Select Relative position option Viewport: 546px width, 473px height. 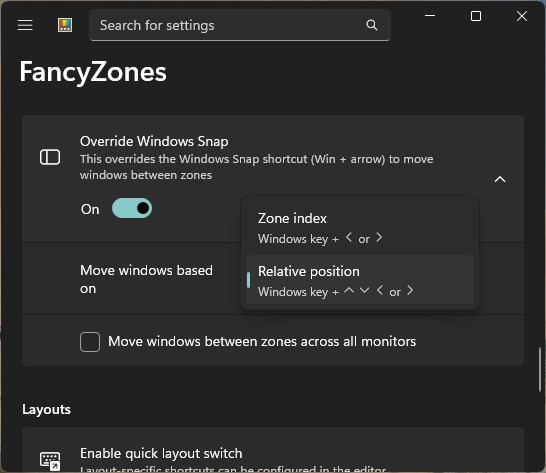pos(360,280)
